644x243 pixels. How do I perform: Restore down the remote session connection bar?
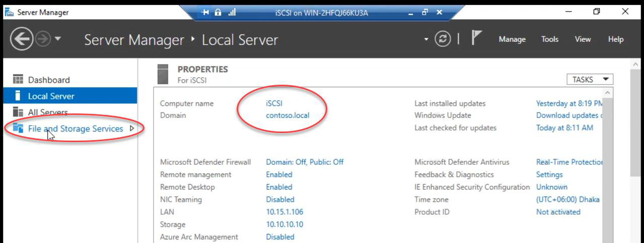click(424, 13)
